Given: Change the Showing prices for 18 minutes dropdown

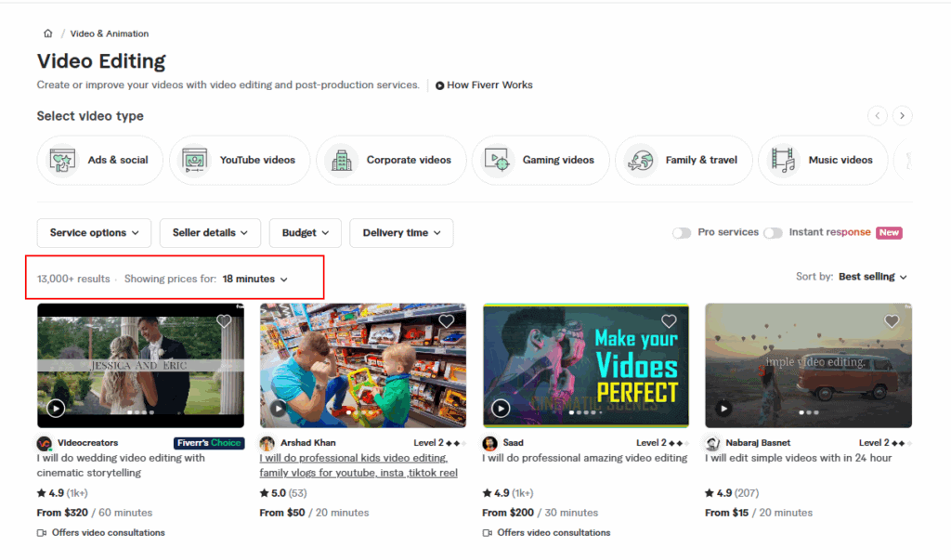Looking at the screenshot, I should [x=252, y=279].
